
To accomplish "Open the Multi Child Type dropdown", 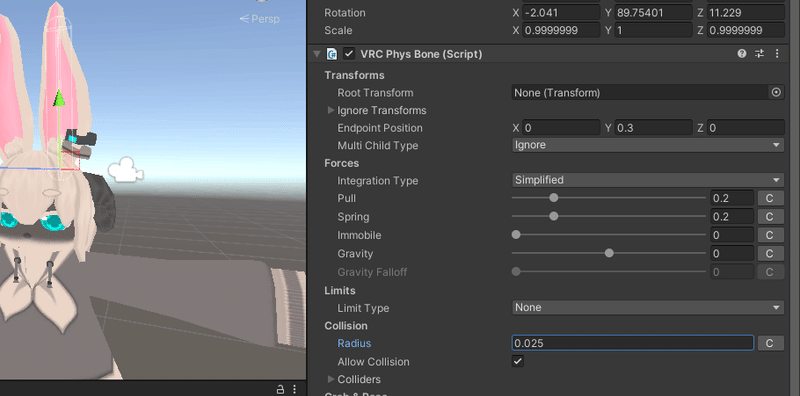I will (x=648, y=145).
